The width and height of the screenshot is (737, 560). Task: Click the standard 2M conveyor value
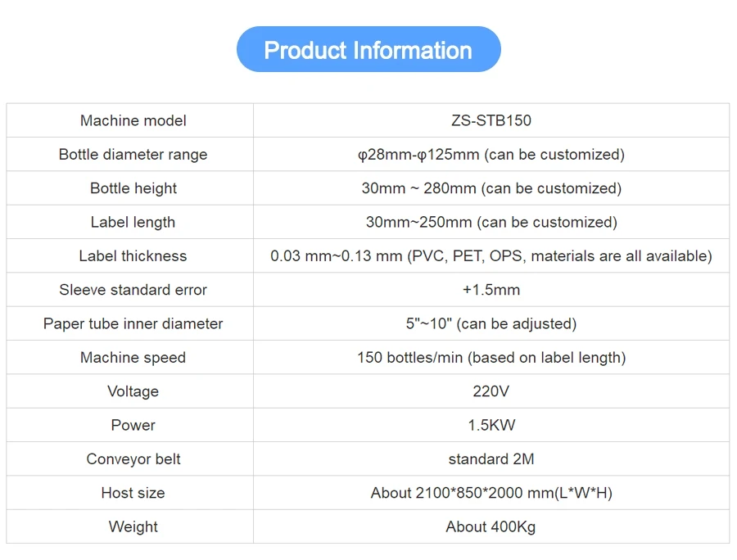[491, 459]
